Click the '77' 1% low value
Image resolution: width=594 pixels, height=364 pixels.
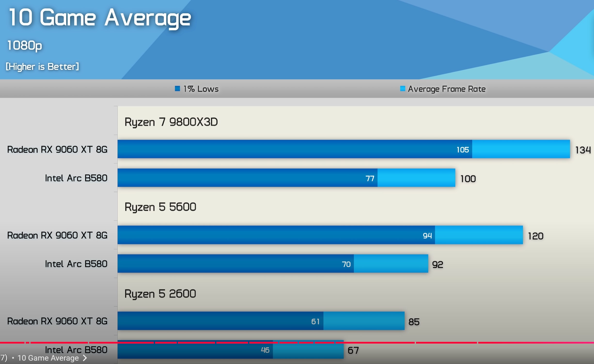tap(370, 178)
